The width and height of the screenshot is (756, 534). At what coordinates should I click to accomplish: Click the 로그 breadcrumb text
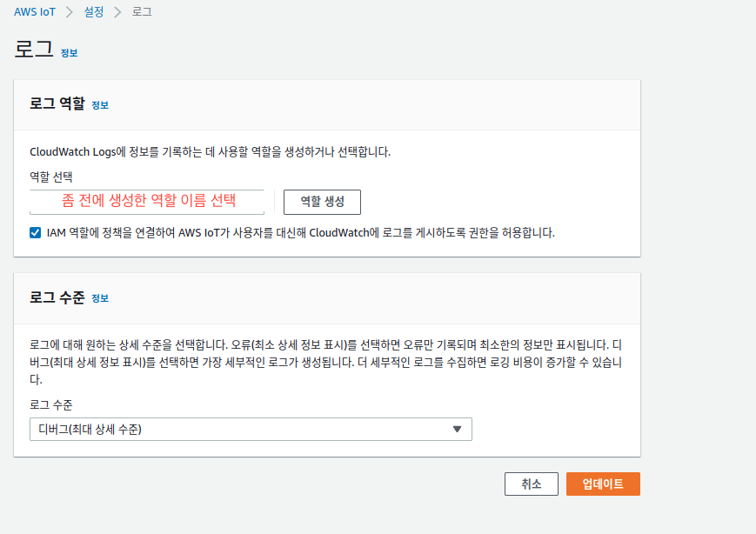coord(142,12)
